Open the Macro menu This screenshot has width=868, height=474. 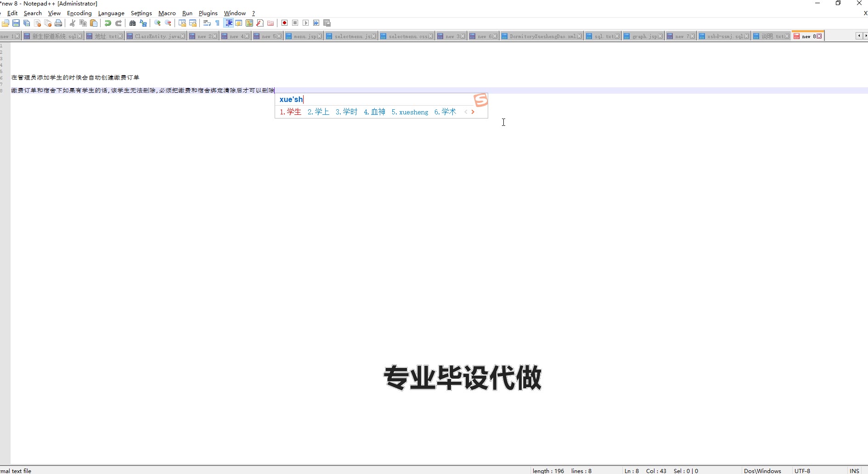point(167,13)
